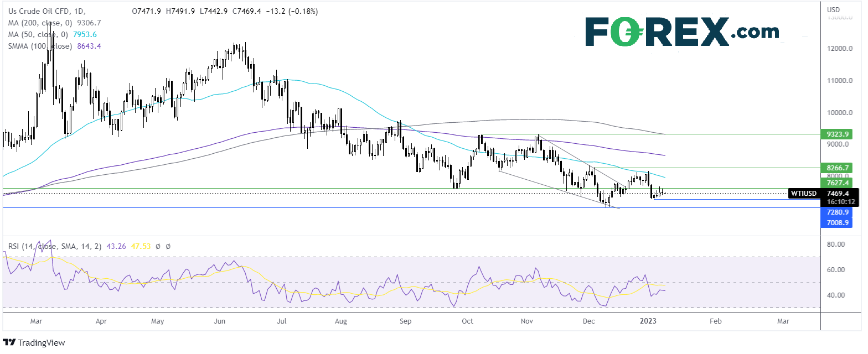This screenshot has width=868, height=354.
Task: Click 10000.0 on the price axis
Action: tap(840, 113)
